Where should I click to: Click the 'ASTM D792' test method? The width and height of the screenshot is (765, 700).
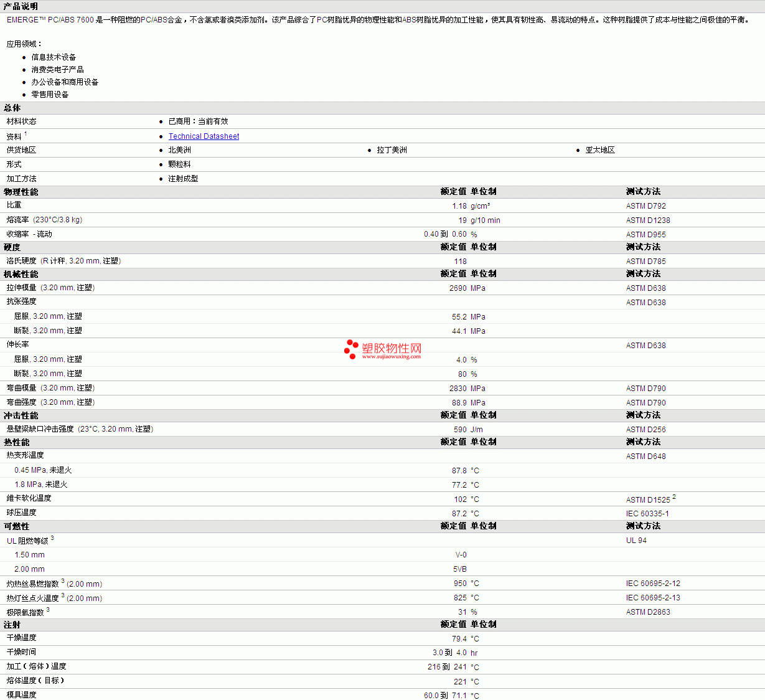[646, 206]
